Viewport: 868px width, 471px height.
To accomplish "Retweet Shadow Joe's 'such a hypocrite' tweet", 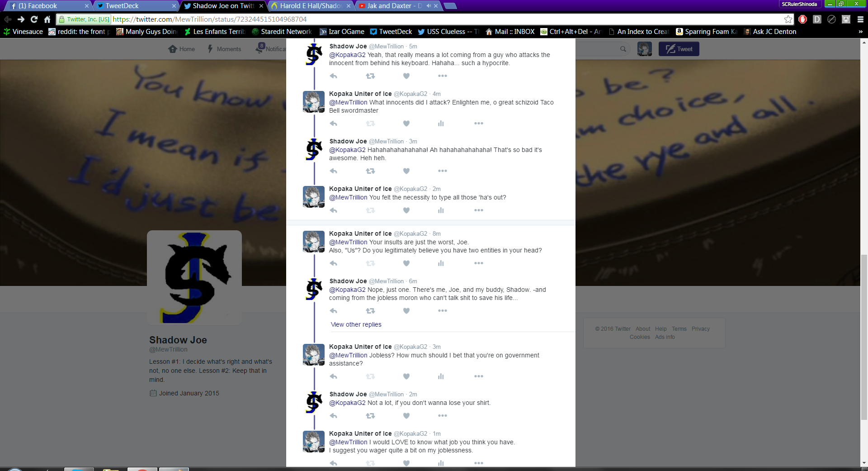I will tap(370, 76).
